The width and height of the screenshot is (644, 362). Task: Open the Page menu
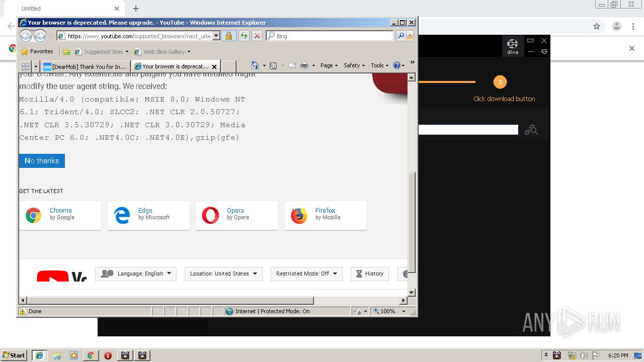(329, 65)
